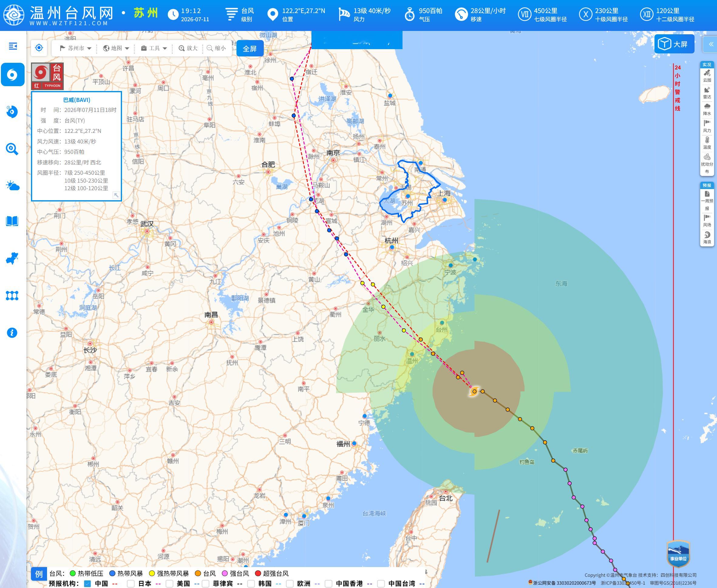Open the 云图 satellite cloud layer

pyautogui.click(x=707, y=76)
